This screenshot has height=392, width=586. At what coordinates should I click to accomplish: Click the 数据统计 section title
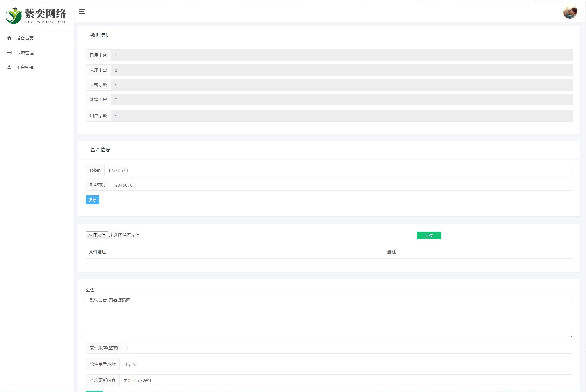click(100, 35)
